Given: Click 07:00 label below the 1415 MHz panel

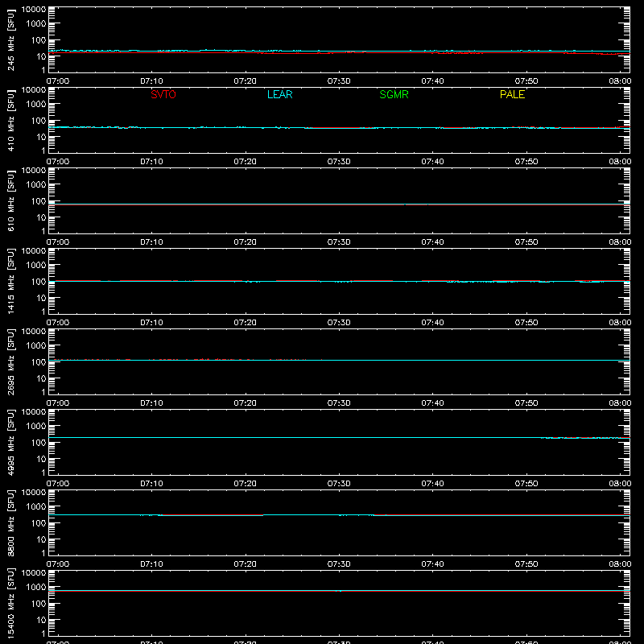Looking at the screenshot, I should [58, 323].
